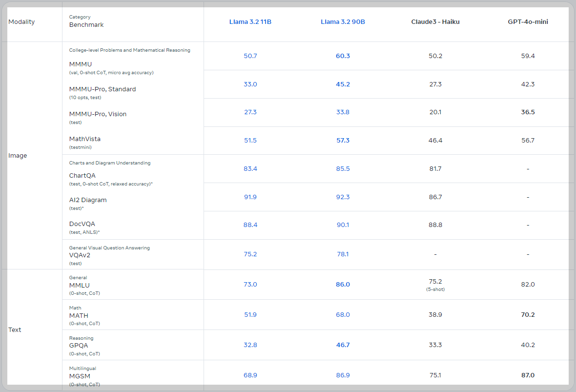Click the bold 70.2 MATH value
Screen dimensions: 576x392
click(x=528, y=314)
